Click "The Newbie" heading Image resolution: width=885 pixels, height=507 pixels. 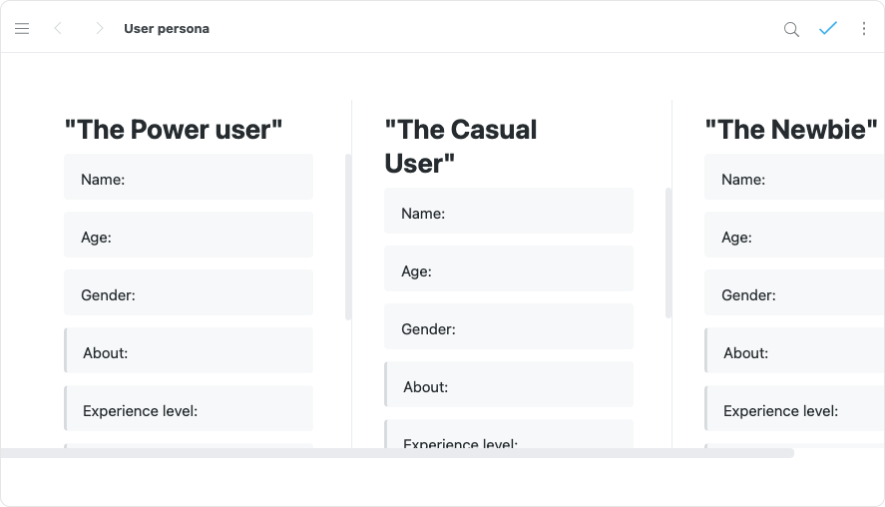(x=790, y=129)
